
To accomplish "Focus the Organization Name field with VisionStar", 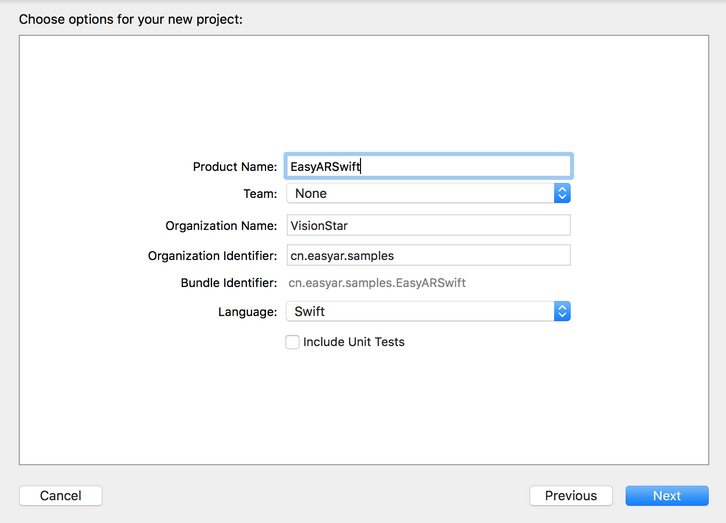I will coord(428,225).
